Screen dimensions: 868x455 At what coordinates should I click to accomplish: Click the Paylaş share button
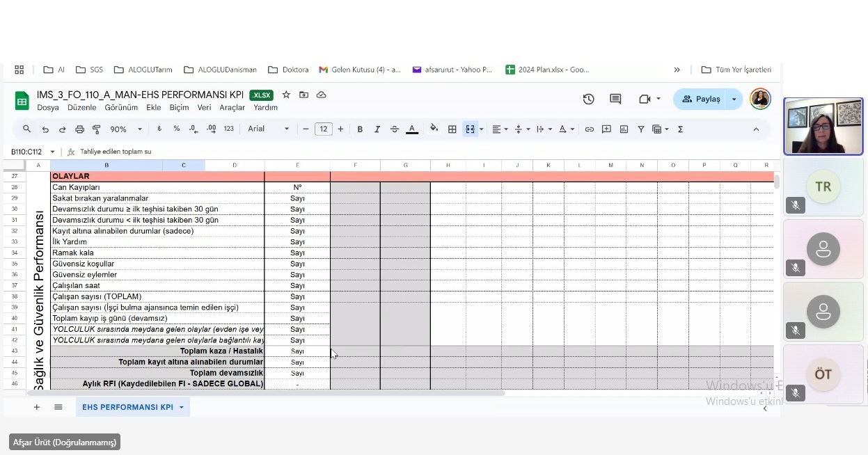pos(700,99)
